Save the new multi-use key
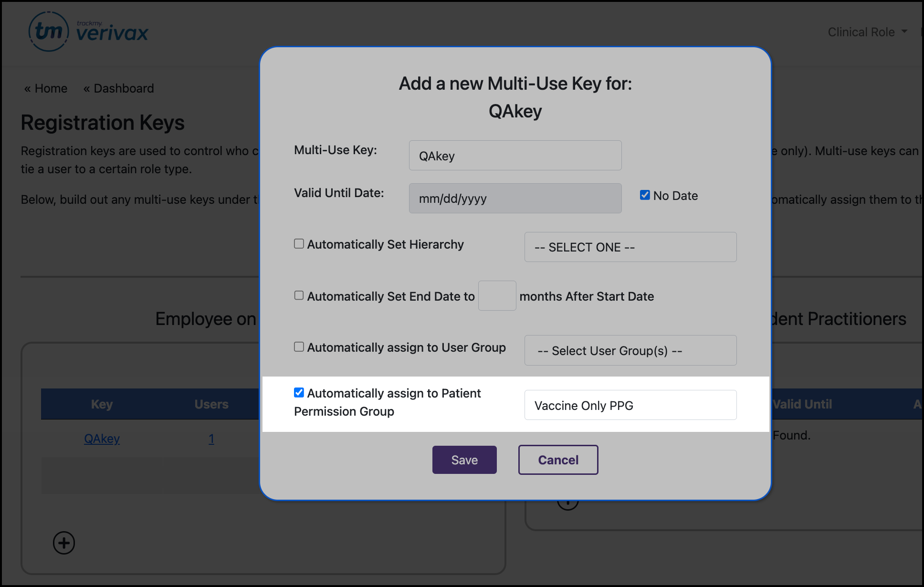The image size is (924, 587). click(x=464, y=460)
